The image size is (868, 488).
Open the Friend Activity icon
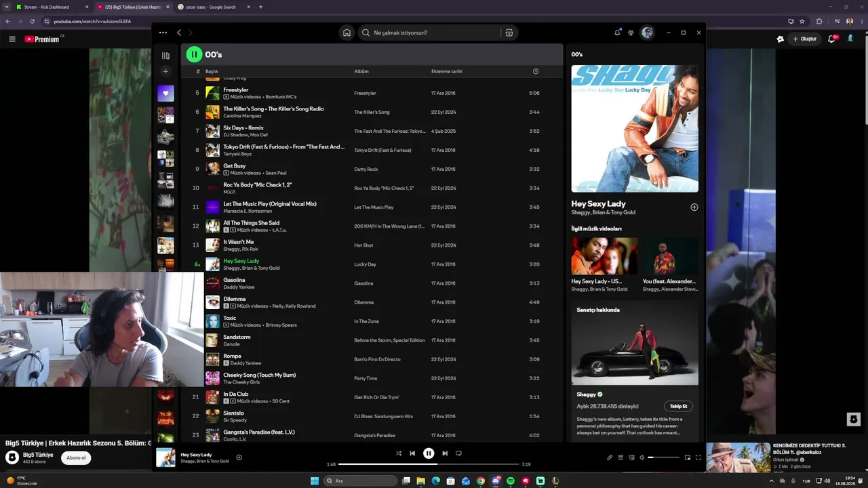[631, 33]
